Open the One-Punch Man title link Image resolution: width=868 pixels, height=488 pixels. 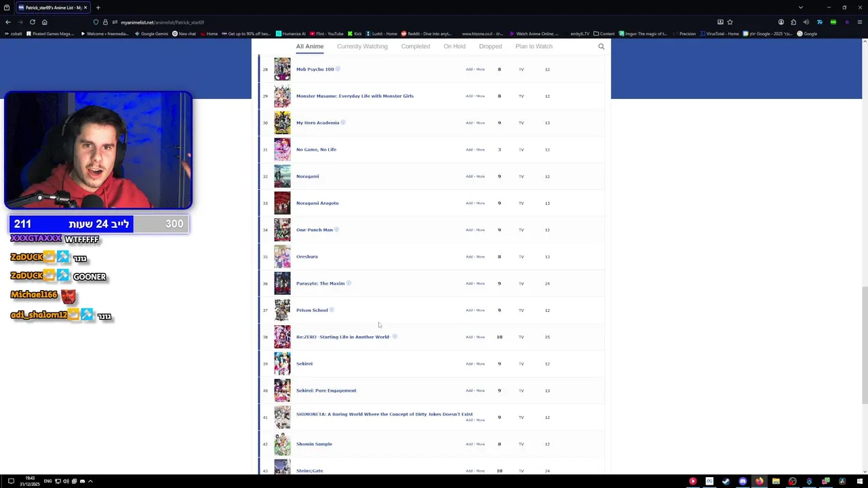click(x=315, y=230)
